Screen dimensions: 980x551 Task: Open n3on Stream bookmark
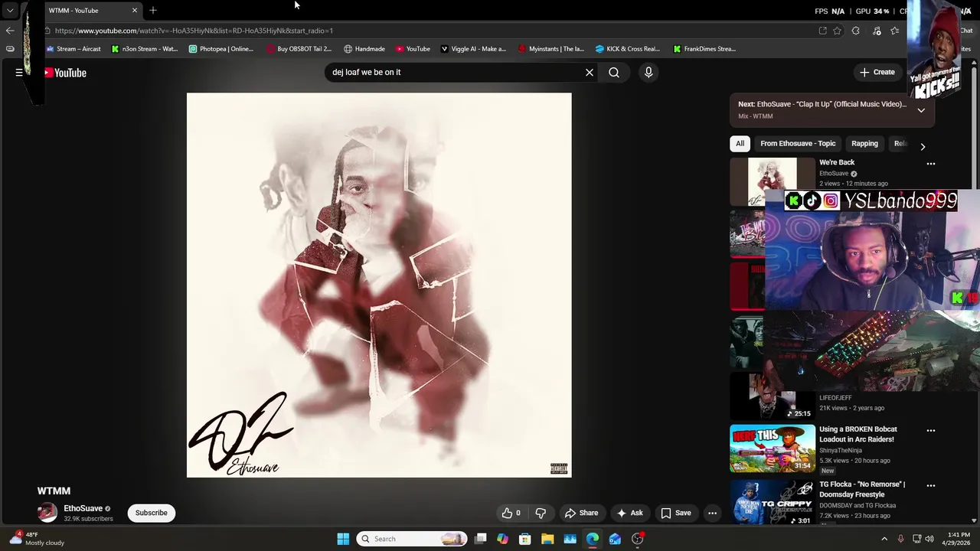(x=145, y=49)
